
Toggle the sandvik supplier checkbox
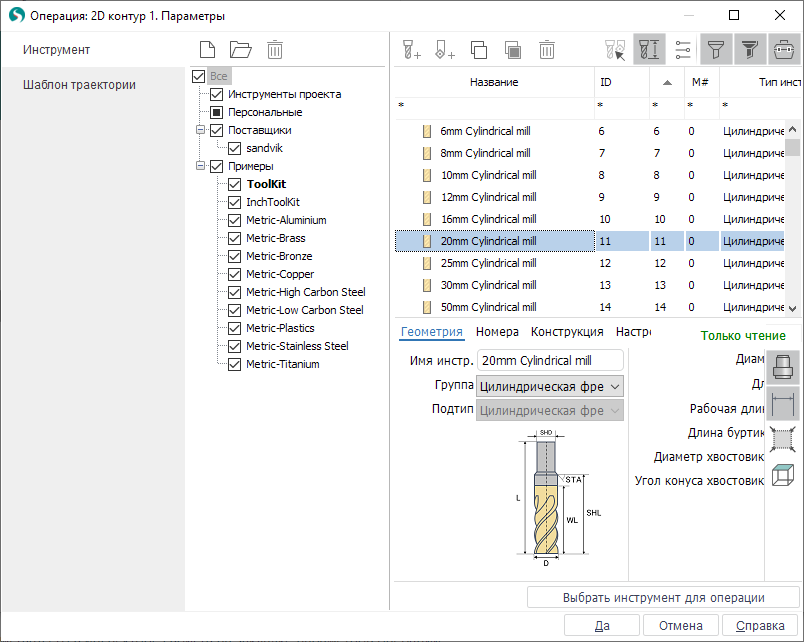[235, 148]
